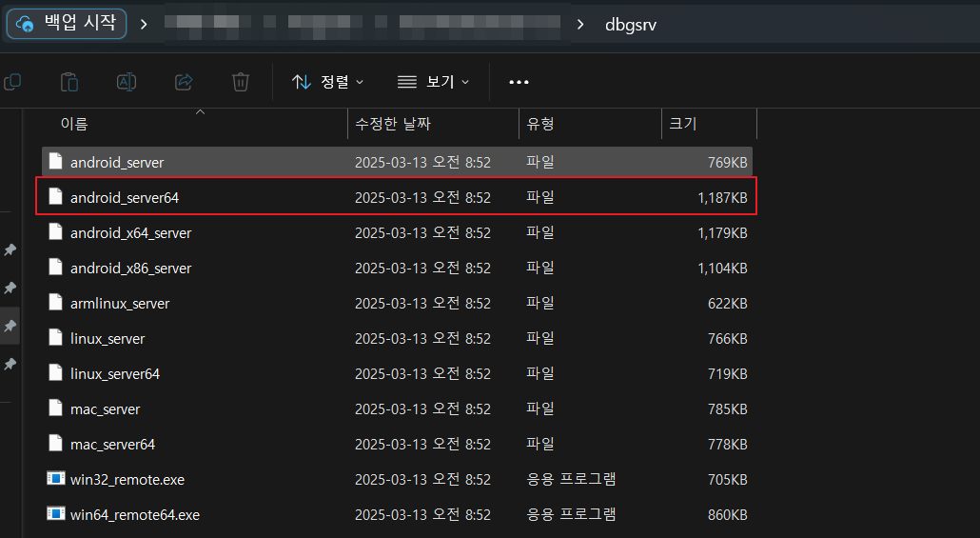Sort by the 이름 column header
Viewport: 980px width, 538px height.
pyautogui.click(x=74, y=124)
